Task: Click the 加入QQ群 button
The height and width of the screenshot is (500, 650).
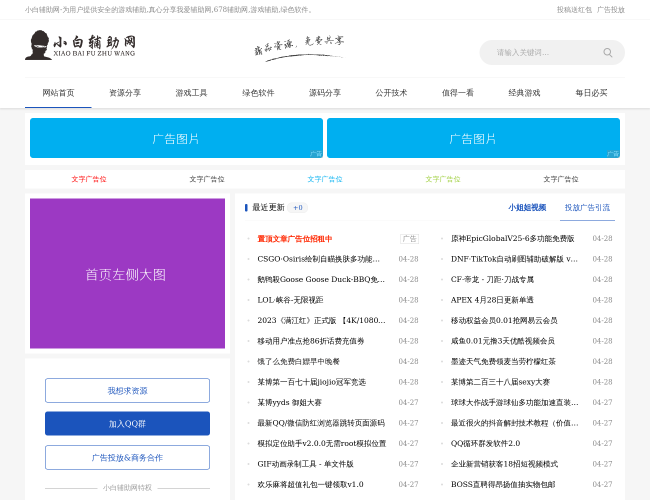Action: pyautogui.click(x=127, y=424)
